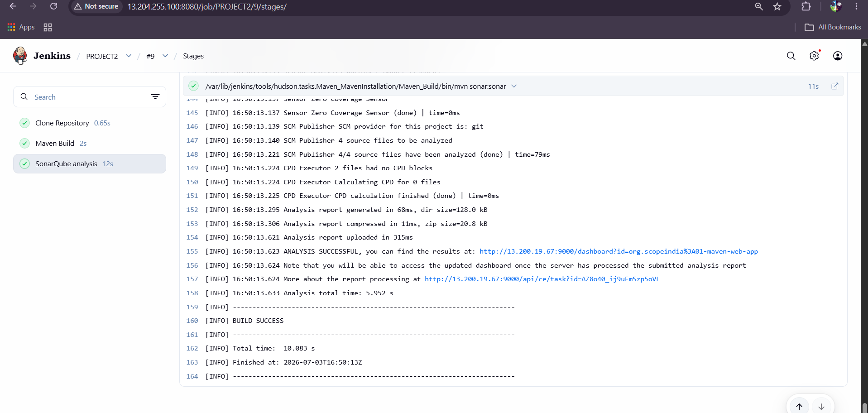Select the Clone Repository stage
Image resolution: width=868 pixels, height=413 pixels.
click(90, 123)
